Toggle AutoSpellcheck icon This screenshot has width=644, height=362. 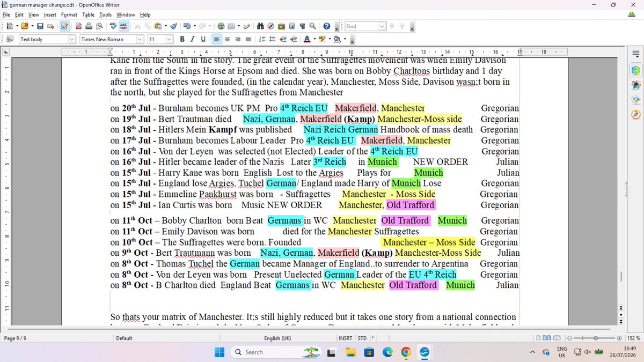click(x=123, y=26)
